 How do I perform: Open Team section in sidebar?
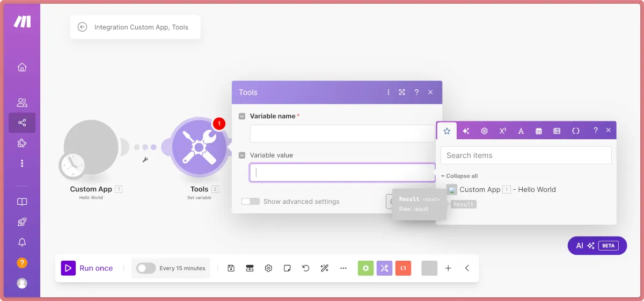pos(22,102)
